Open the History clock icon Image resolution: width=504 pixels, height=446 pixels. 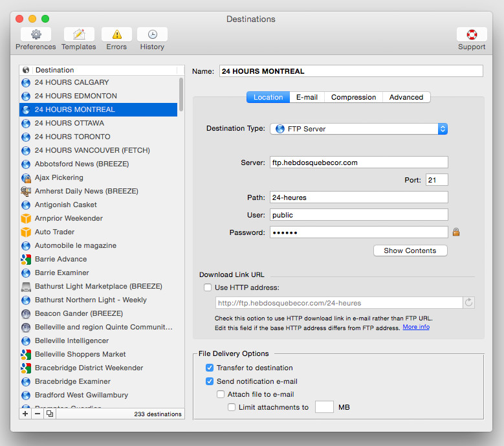pos(152,34)
